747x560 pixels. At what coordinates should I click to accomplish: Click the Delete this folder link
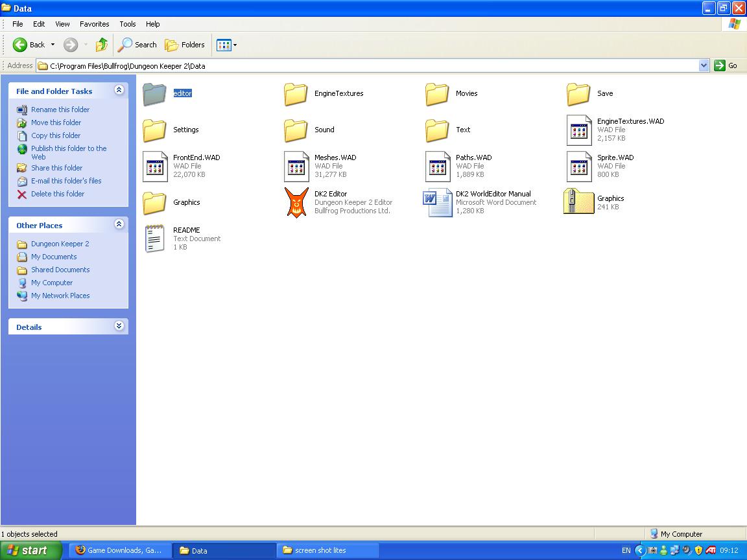click(x=58, y=194)
